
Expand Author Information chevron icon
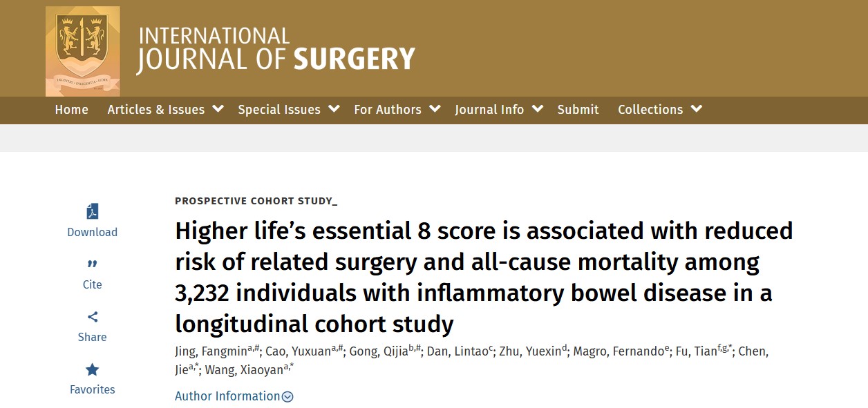pos(288,397)
